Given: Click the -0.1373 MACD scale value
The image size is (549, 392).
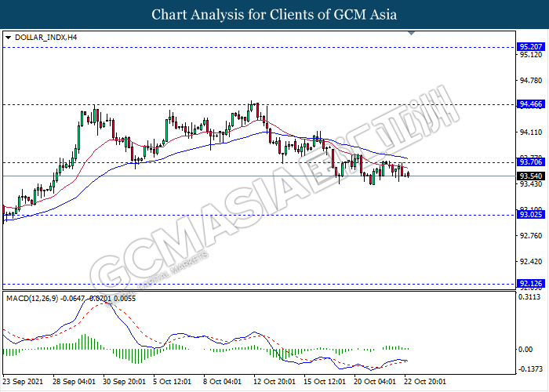Looking at the screenshot, I should pyautogui.click(x=530, y=369).
